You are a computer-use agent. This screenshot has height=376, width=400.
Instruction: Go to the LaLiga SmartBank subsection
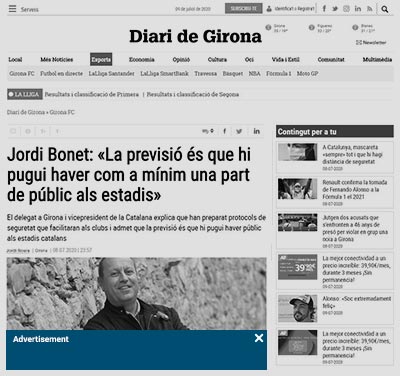pyautogui.click(x=164, y=74)
